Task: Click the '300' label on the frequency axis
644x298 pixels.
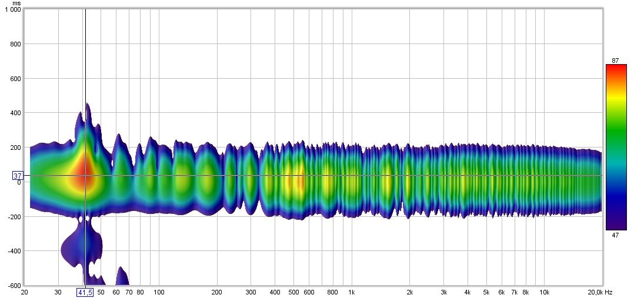Action: [251, 292]
